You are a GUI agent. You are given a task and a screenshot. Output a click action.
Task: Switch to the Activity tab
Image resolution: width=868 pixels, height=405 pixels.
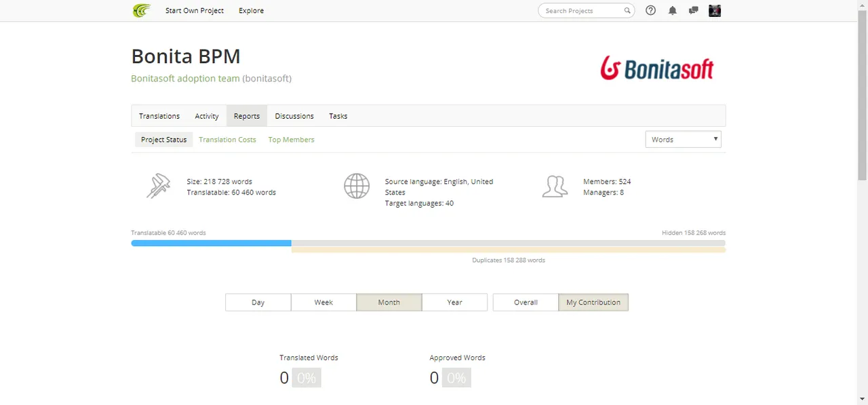tap(207, 116)
